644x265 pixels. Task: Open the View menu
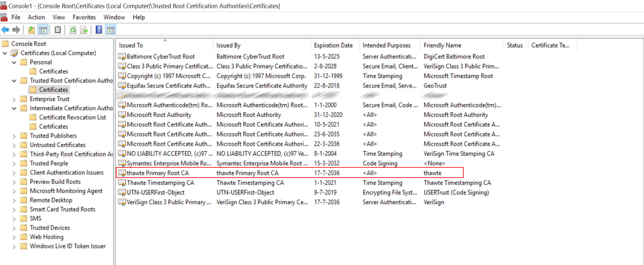[x=59, y=17]
